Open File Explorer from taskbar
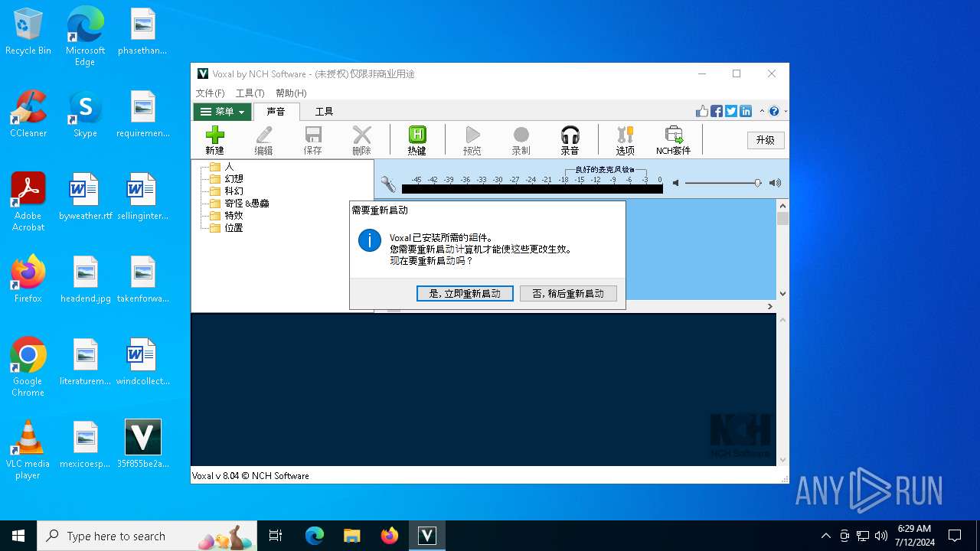This screenshot has height=551, width=980. (352, 536)
